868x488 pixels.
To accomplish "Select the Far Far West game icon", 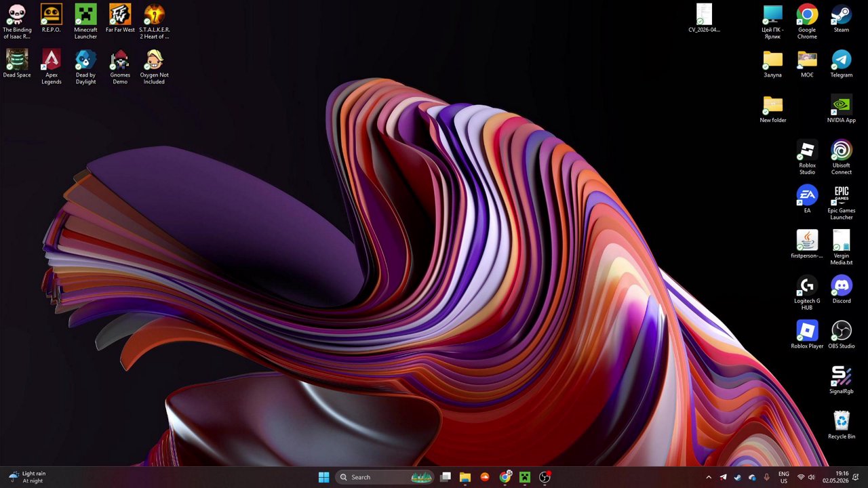I will [120, 18].
